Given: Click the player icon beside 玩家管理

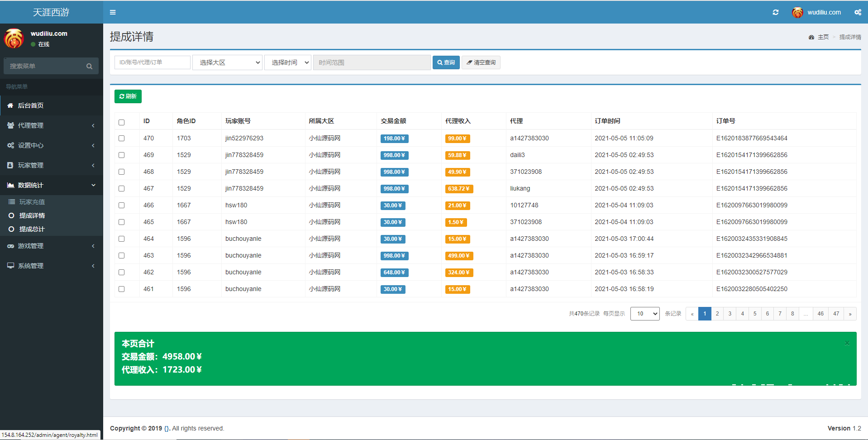Looking at the screenshot, I should 10,165.
